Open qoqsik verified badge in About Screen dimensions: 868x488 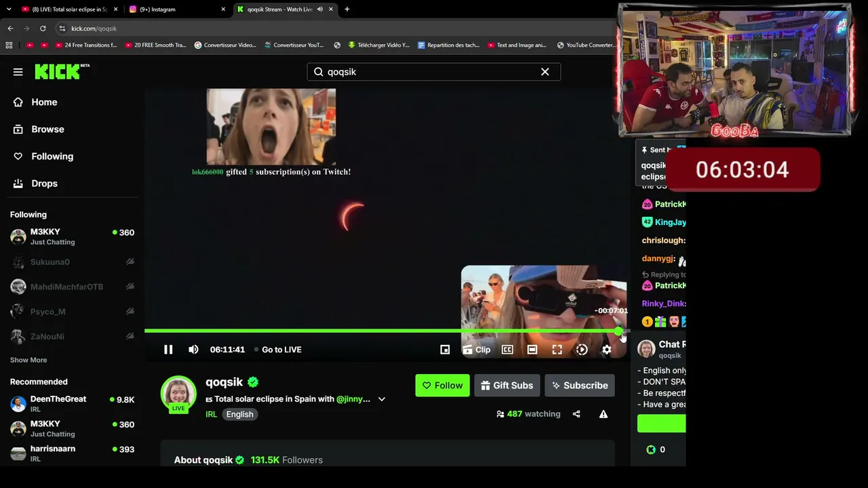click(x=239, y=460)
